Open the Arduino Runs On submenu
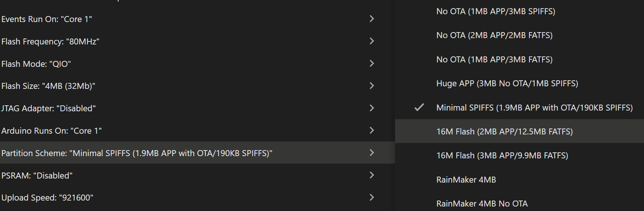This screenshot has width=644, height=211. 51,131
